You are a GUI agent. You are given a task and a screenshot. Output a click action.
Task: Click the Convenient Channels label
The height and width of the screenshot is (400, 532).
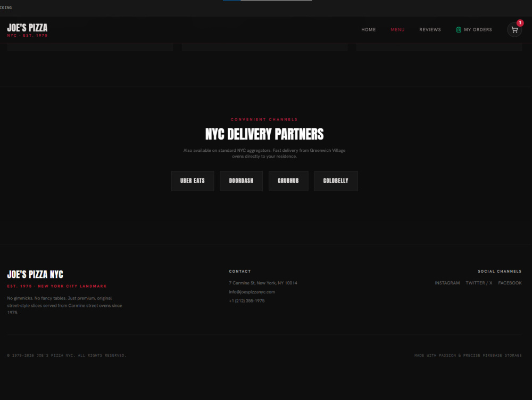coord(264,119)
